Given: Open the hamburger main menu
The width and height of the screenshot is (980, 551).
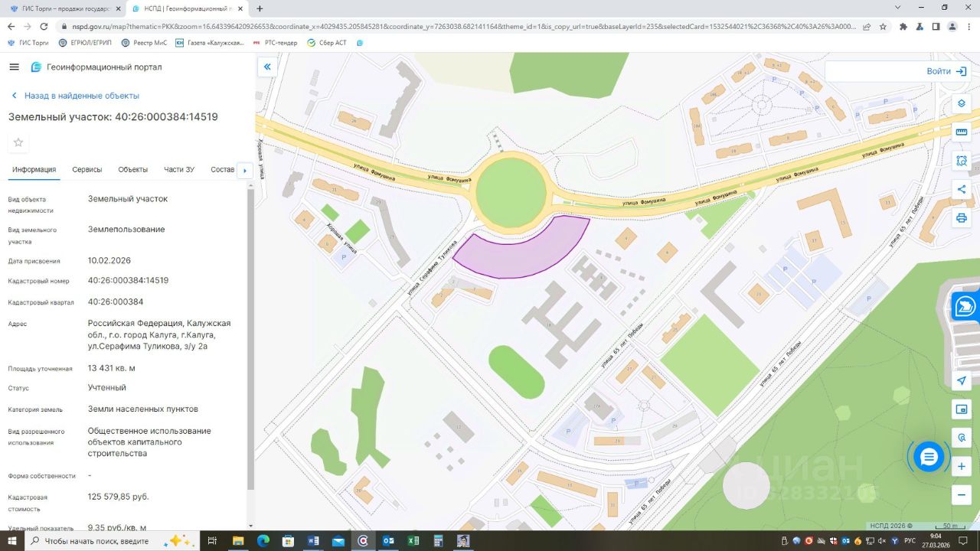Looking at the screenshot, I should (x=14, y=67).
